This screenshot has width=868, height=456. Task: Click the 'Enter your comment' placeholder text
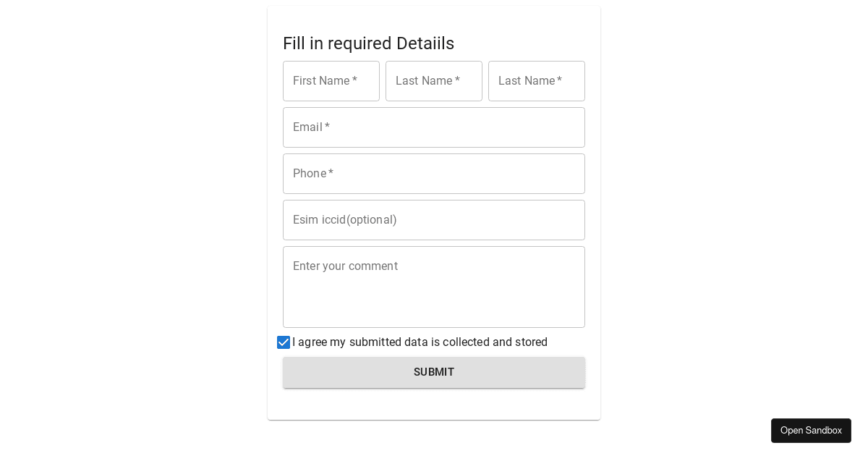point(345,266)
